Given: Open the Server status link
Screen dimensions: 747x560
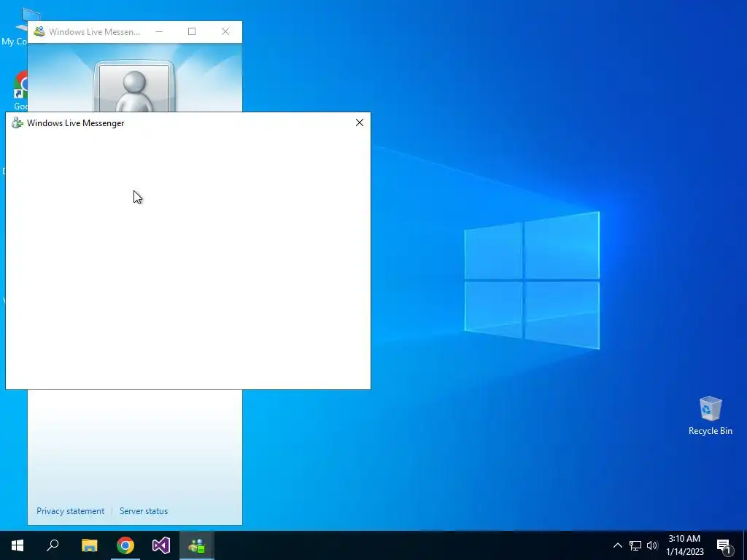Looking at the screenshot, I should coord(144,511).
